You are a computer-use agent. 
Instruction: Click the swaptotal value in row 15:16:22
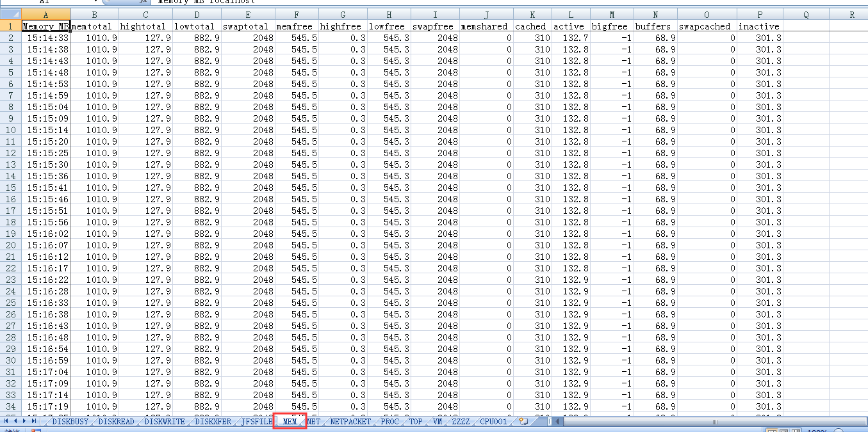click(x=247, y=280)
